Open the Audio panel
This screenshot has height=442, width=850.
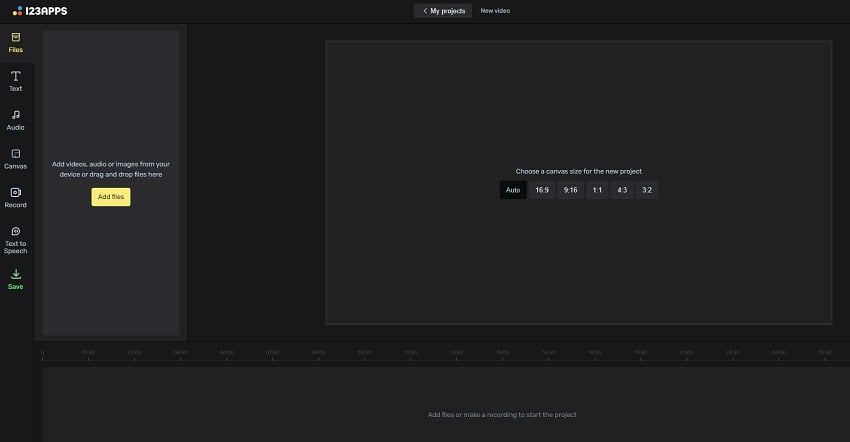(16, 120)
